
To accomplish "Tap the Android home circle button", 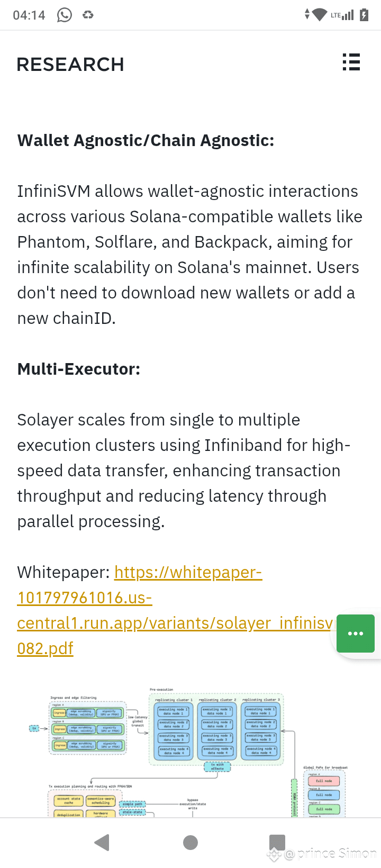I will point(190,842).
